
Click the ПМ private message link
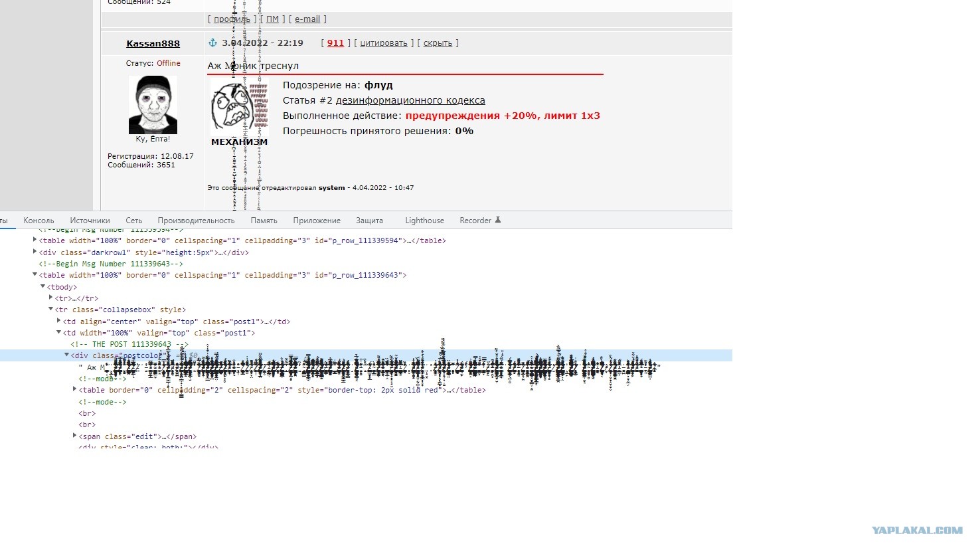[x=272, y=19]
